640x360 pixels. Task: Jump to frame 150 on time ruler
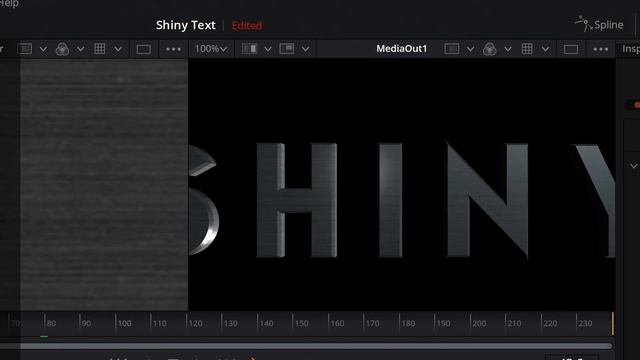(301, 323)
